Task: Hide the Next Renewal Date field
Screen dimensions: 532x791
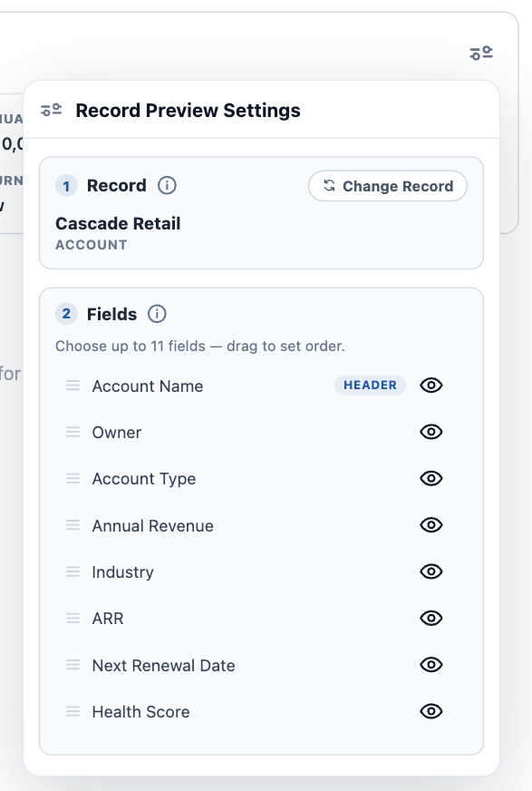Action: (x=431, y=665)
